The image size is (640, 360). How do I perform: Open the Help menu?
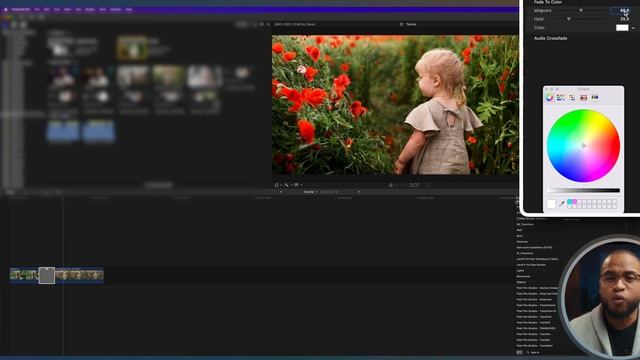tap(129, 9)
